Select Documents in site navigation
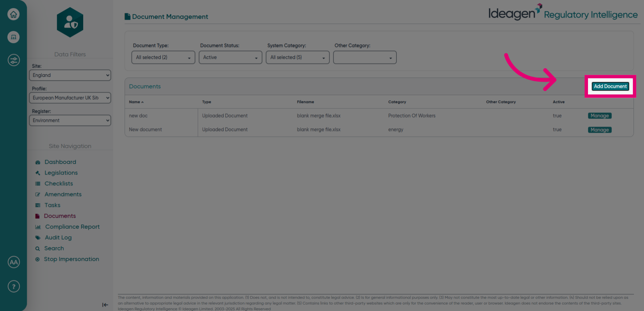644x311 pixels. (60, 216)
